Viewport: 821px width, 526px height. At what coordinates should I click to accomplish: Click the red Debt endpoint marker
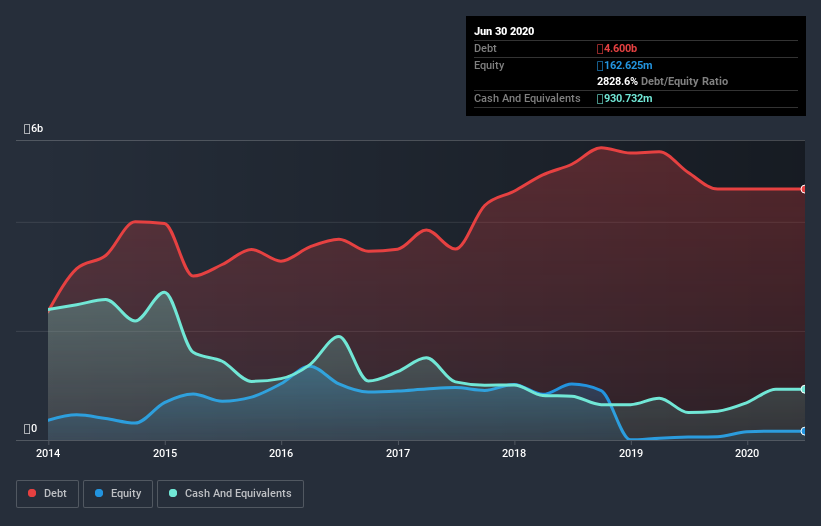tap(804, 189)
